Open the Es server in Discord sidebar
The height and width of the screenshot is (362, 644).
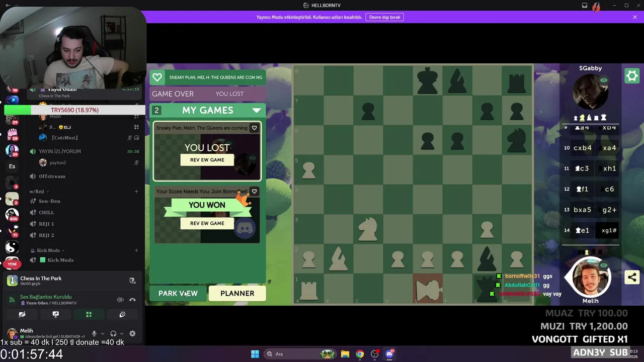12,166
